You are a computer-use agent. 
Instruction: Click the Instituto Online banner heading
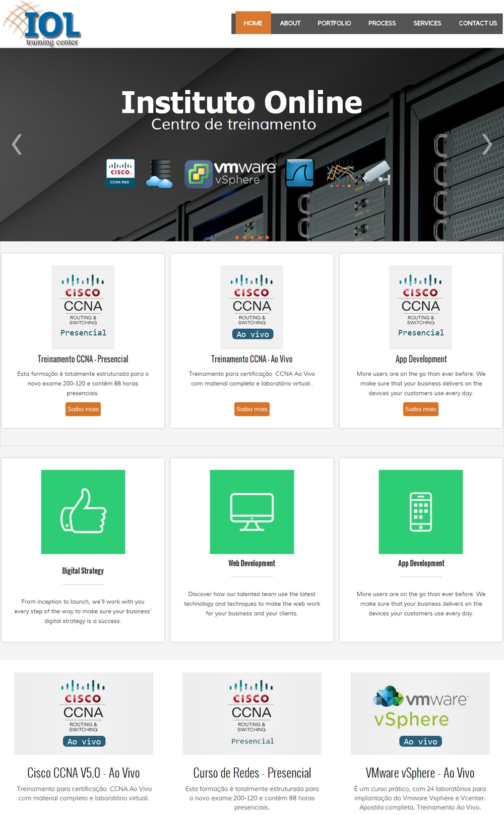tap(241, 102)
